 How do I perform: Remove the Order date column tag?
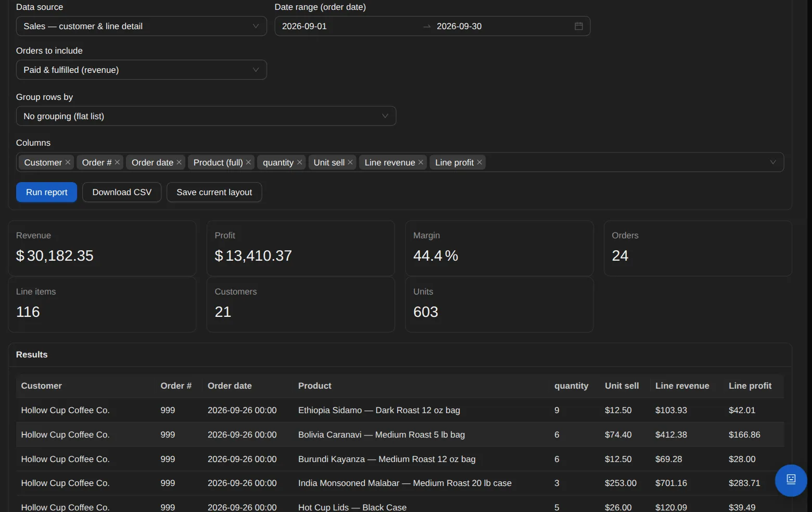pos(179,162)
